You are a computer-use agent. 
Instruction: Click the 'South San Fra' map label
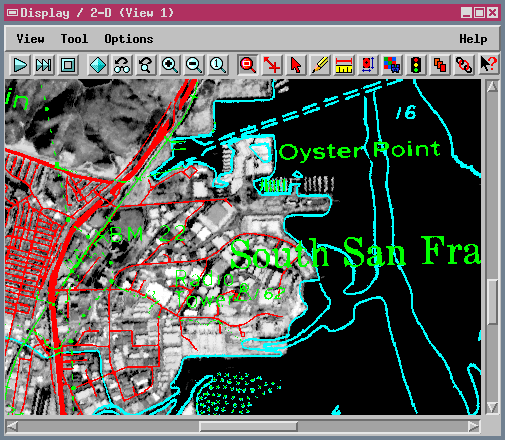[x=355, y=251]
